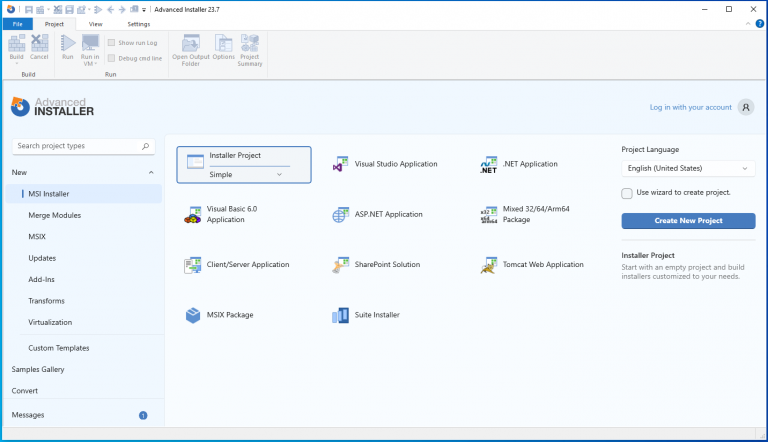
Task: Click the Build brick-wall icon in ribbon
Action: 17,44
